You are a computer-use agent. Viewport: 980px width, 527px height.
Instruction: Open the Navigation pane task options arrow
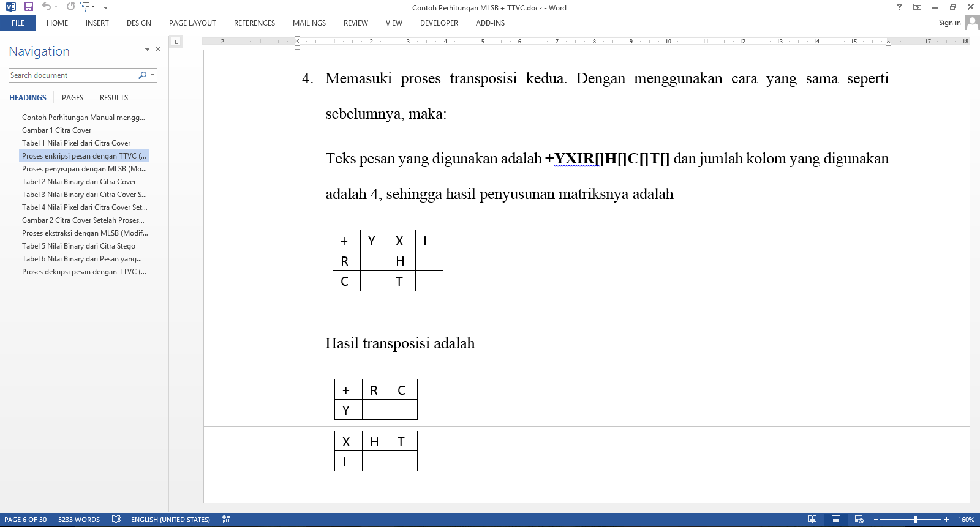[x=147, y=49]
